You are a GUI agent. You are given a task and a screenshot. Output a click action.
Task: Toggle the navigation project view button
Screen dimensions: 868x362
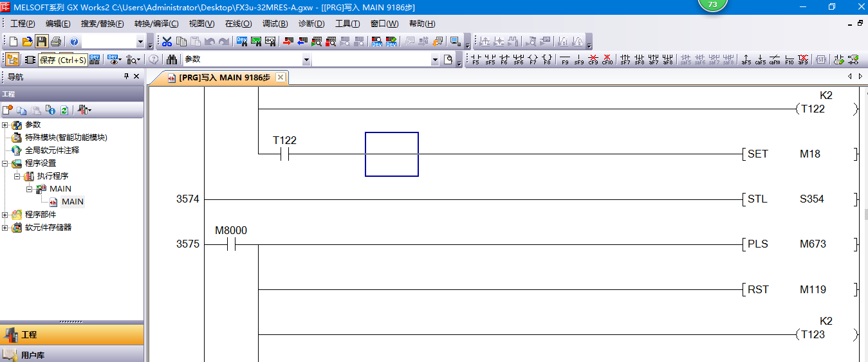[12, 60]
